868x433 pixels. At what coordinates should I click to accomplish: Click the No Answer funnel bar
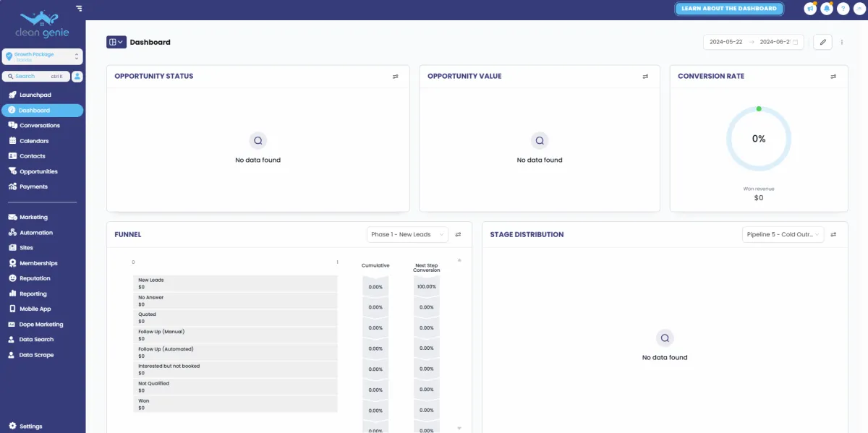(235, 300)
